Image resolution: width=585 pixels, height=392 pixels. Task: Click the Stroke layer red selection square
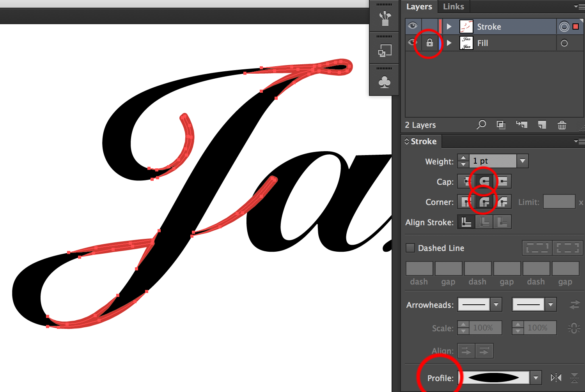pyautogui.click(x=576, y=26)
